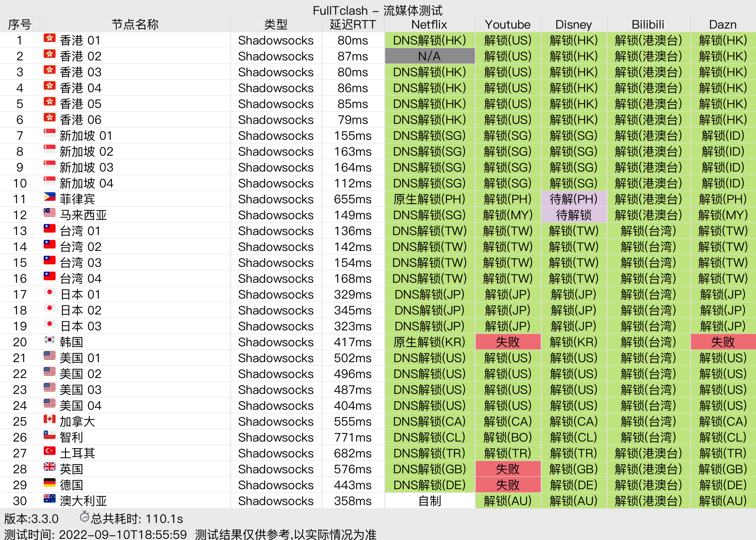Click the 总共耗时: 110.1s text
This screenshot has height=540, width=756.
pos(137,519)
